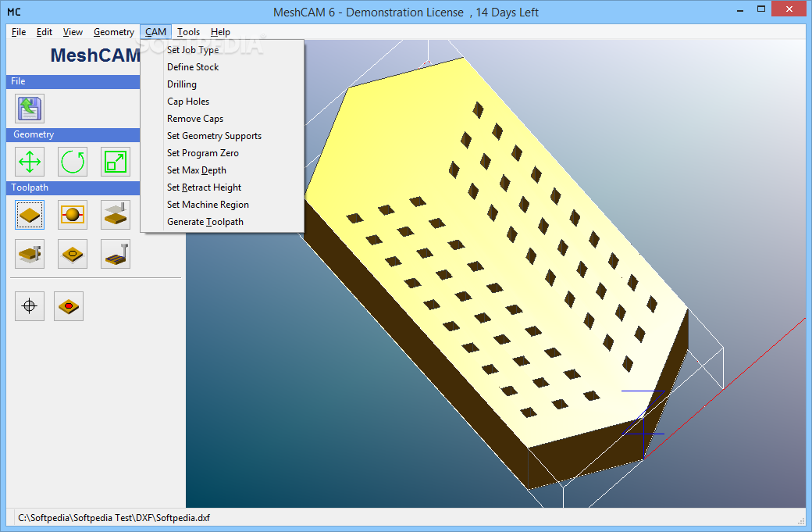Click the generate toolpath blue-lines icon
This screenshot has width=812, height=532.
coord(116,254)
